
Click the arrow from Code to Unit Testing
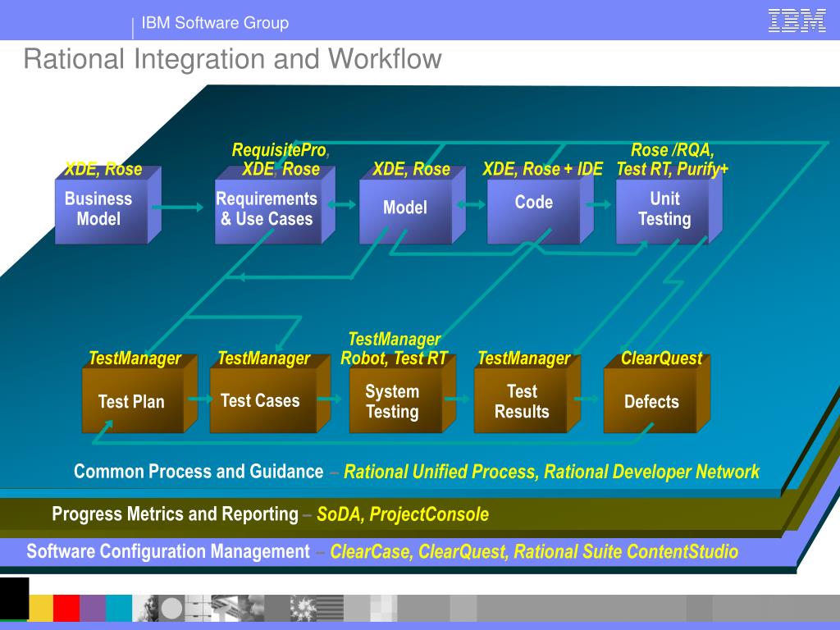pos(598,204)
